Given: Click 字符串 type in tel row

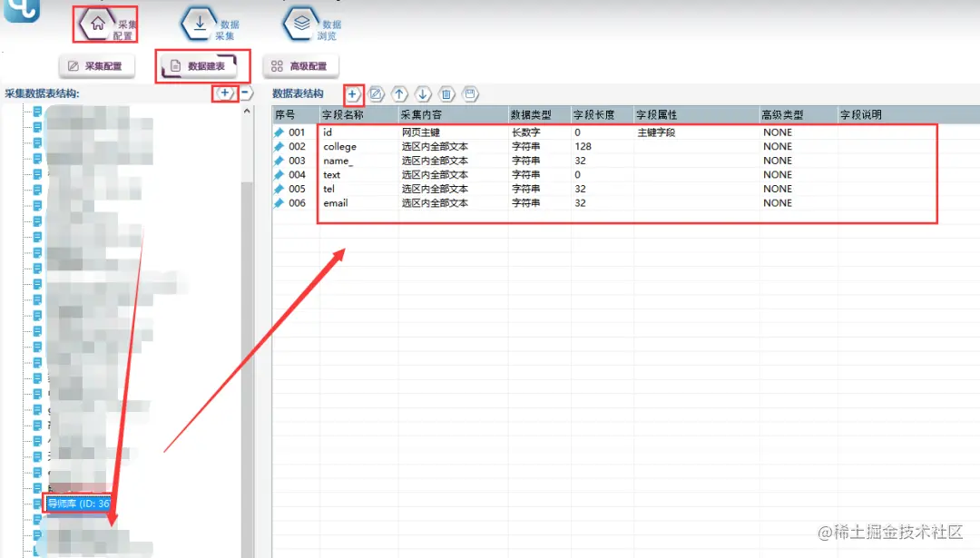Looking at the screenshot, I should pyautogui.click(x=525, y=189).
